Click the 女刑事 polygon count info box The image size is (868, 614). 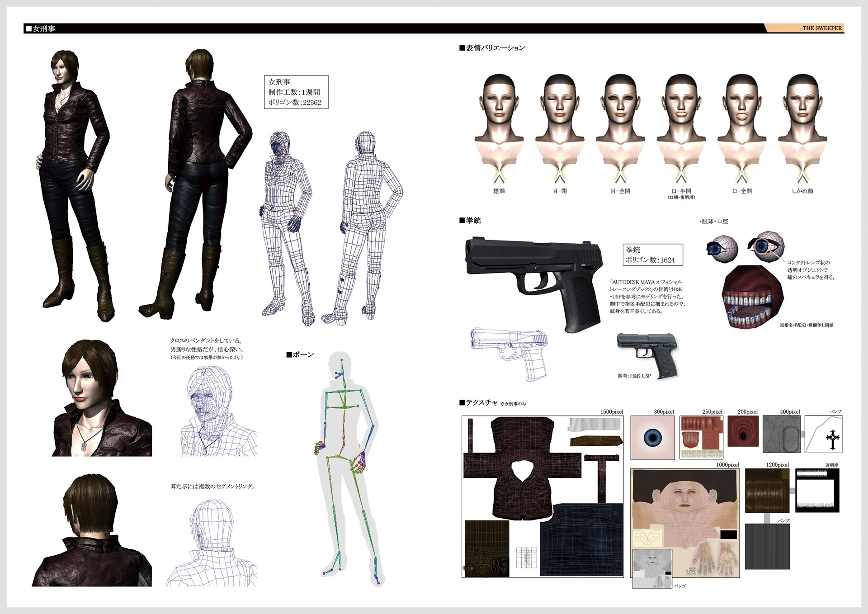296,92
